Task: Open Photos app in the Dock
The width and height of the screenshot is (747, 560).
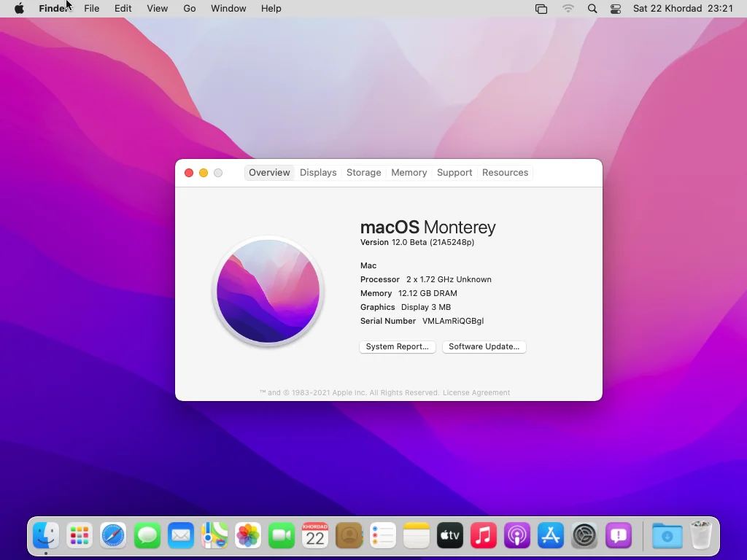Action: [248, 536]
